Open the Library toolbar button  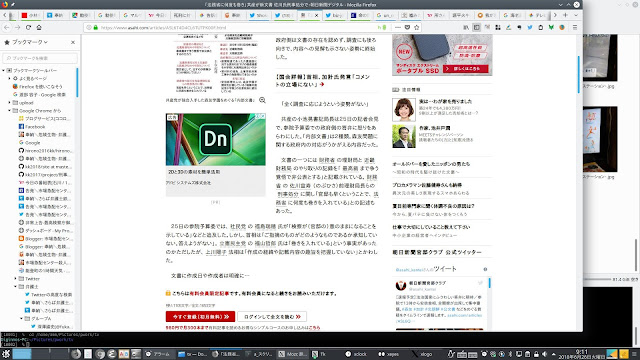pyautogui.click(x=466, y=27)
